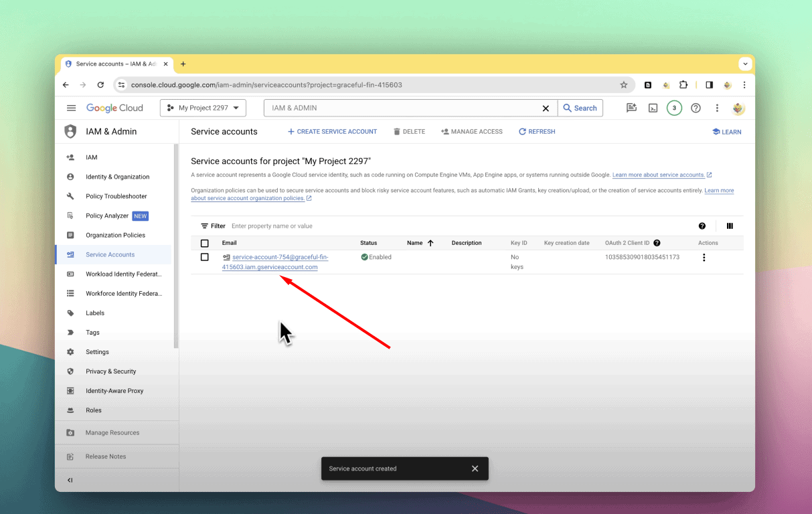Image resolution: width=812 pixels, height=514 pixels.
Task: Collapse the left sidebar with the arrow icon
Action: click(x=70, y=480)
